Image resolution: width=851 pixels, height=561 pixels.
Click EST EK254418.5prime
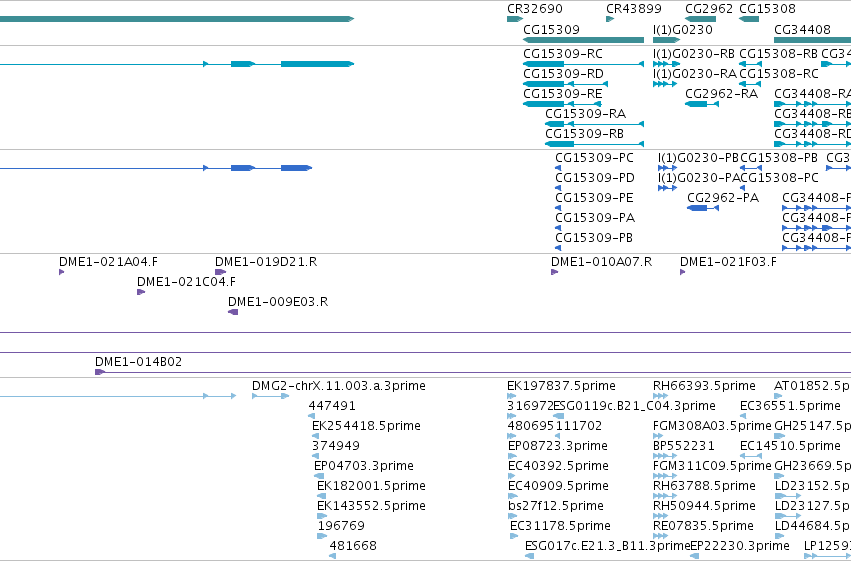pyautogui.click(x=315, y=437)
